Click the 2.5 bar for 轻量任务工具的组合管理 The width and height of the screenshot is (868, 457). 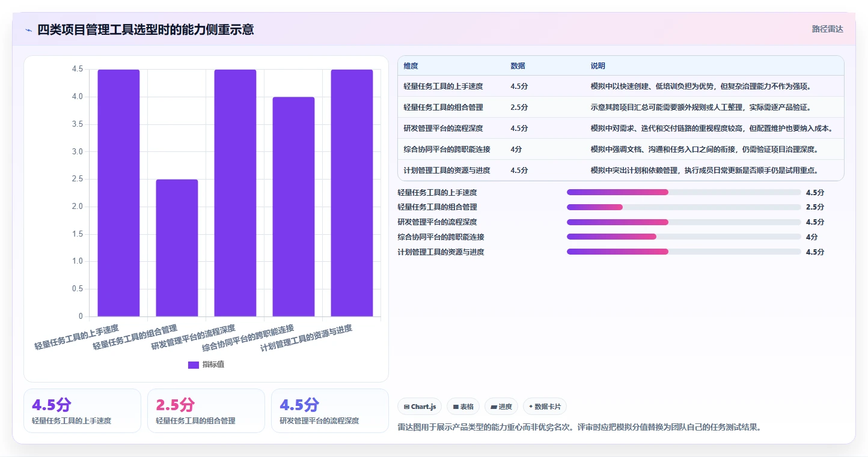pos(177,247)
